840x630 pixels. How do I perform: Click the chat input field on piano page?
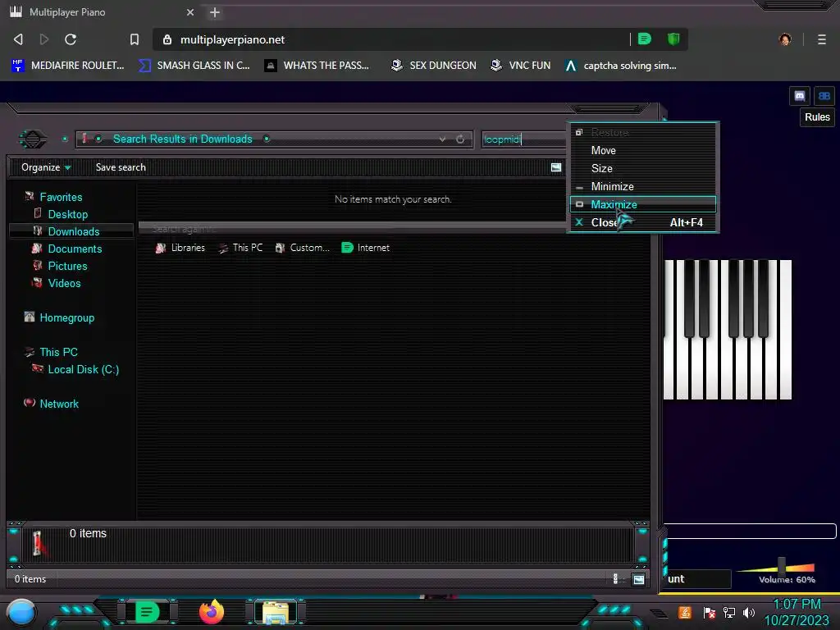pyautogui.click(x=750, y=531)
